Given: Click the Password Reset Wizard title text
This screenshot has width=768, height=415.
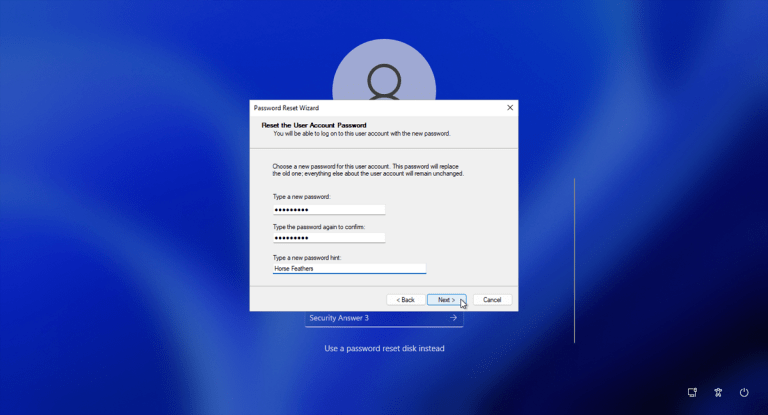Looking at the screenshot, I should 286,108.
